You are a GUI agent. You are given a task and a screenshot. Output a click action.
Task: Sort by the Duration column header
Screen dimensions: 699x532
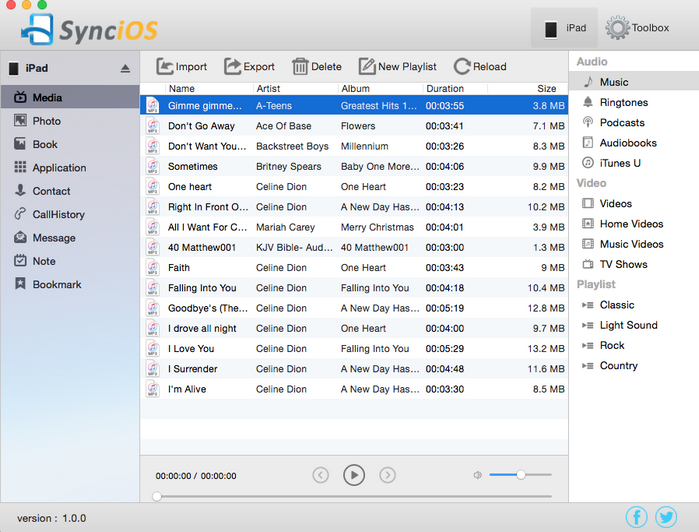(455, 88)
